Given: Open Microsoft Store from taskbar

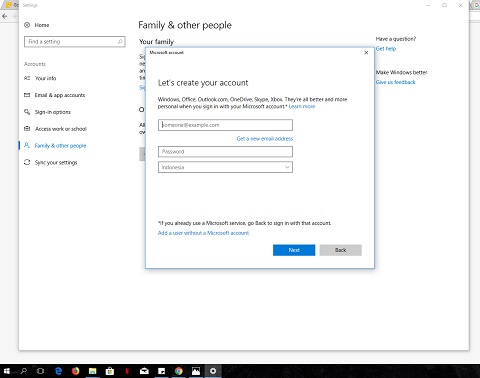Looking at the screenshot, I should (x=110, y=371).
